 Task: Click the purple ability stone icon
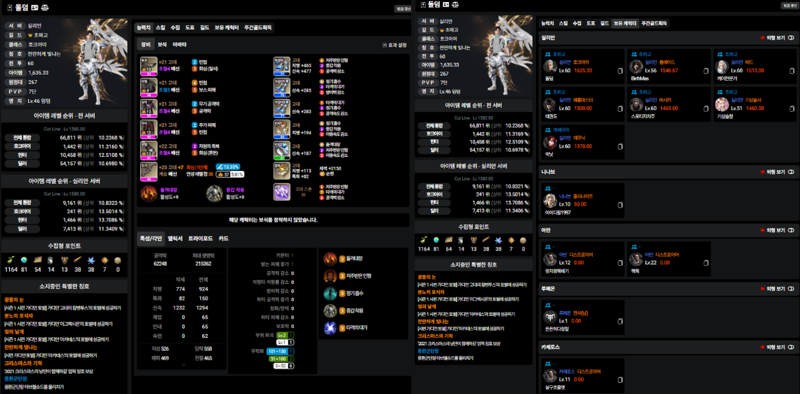(282, 192)
